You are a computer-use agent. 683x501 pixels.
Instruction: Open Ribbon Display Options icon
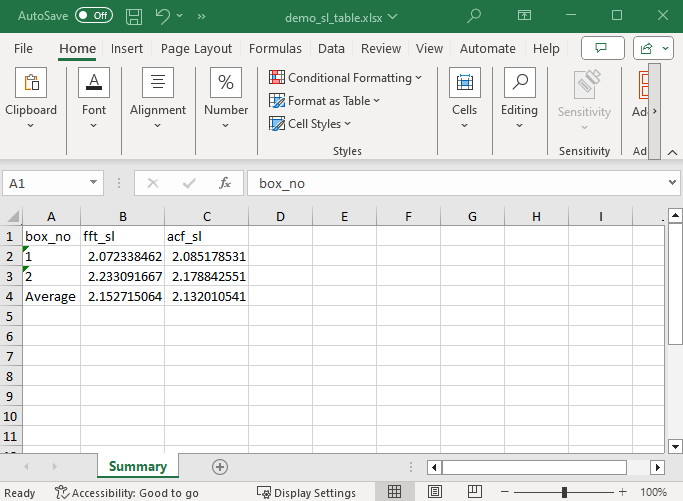pyautogui.click(x=524, y=16)
